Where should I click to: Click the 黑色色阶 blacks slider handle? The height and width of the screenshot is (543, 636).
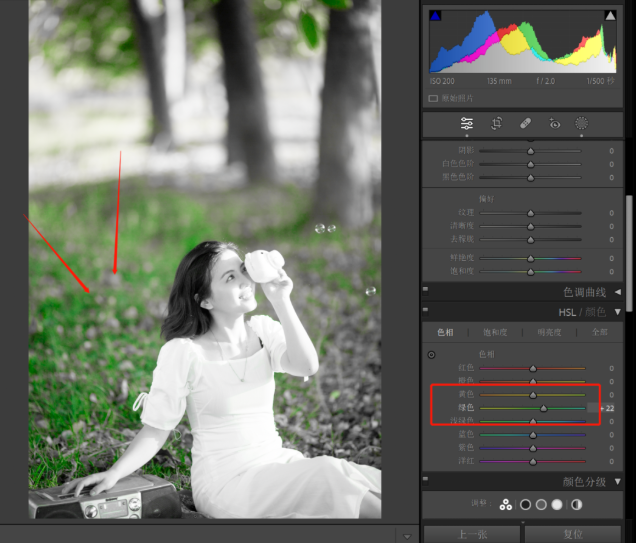531,178
